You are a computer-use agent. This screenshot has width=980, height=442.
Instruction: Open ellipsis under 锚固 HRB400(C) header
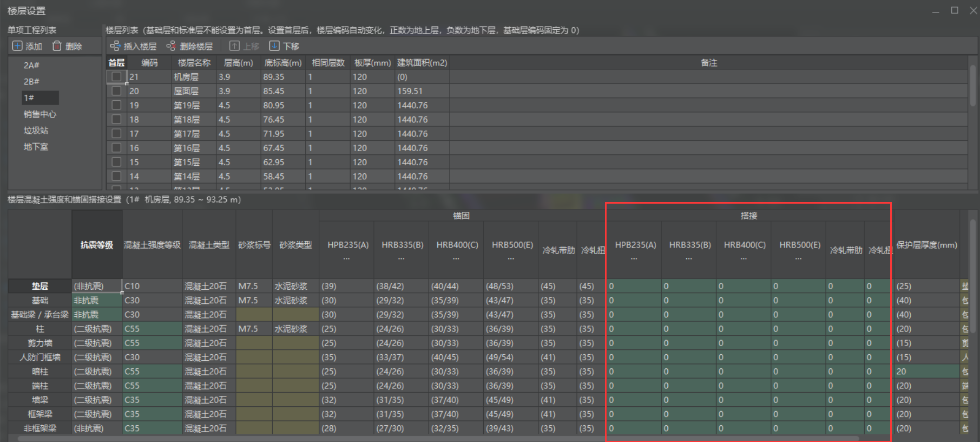[456, 258]
